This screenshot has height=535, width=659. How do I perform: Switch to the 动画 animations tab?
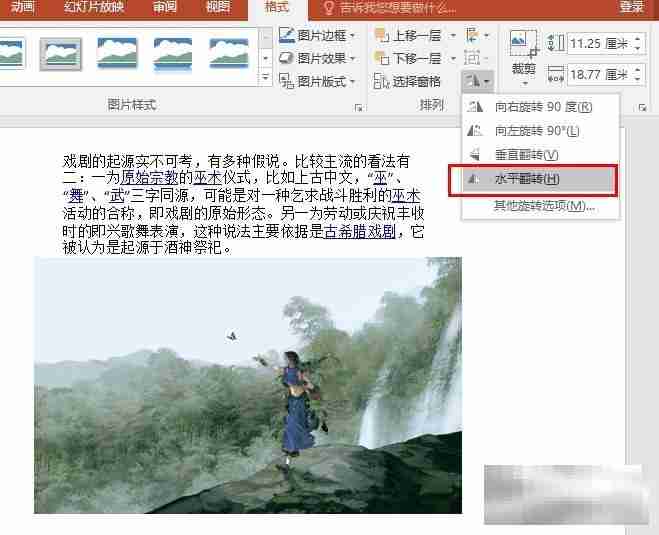(x=21, y=8)
